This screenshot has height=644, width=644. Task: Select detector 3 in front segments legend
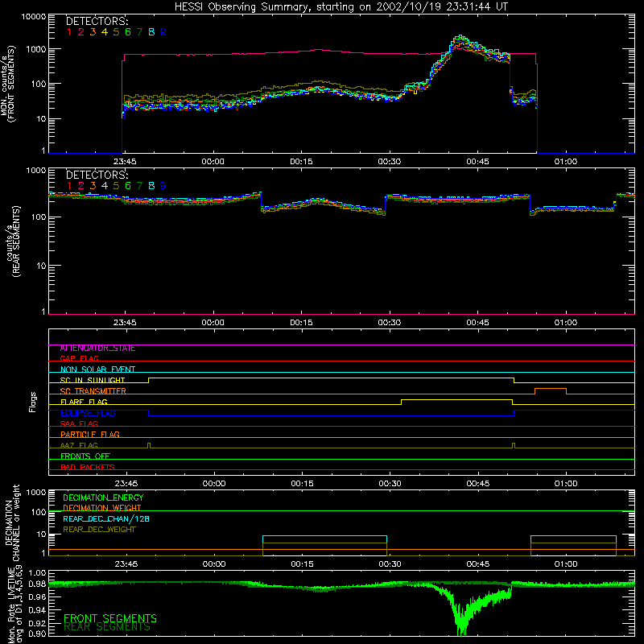pyautogui.click(x=93, y=32)
